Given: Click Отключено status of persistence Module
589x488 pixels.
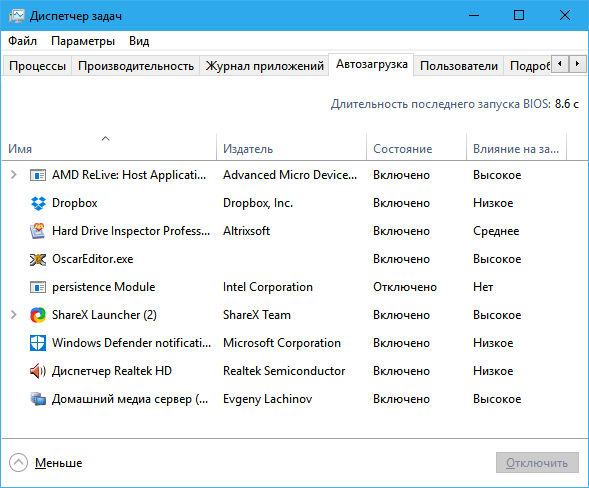Looking at the screenshot, I should (405, 287).
